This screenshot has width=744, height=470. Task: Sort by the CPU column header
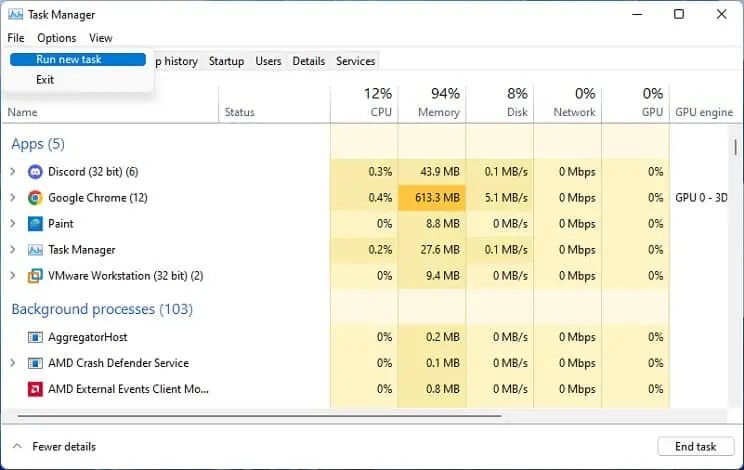(x=364, y=104)
